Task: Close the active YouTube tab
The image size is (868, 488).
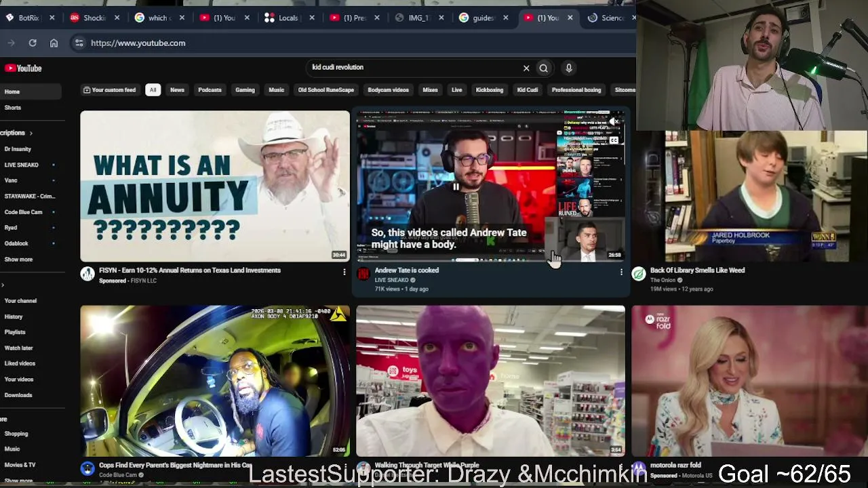Action: 570,18
